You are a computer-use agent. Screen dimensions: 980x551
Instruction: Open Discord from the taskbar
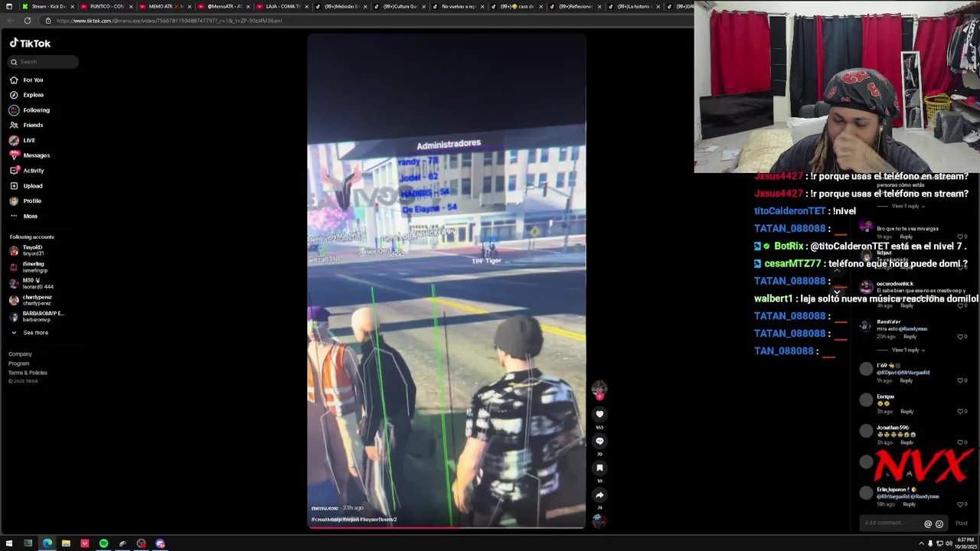click(160, 543)
